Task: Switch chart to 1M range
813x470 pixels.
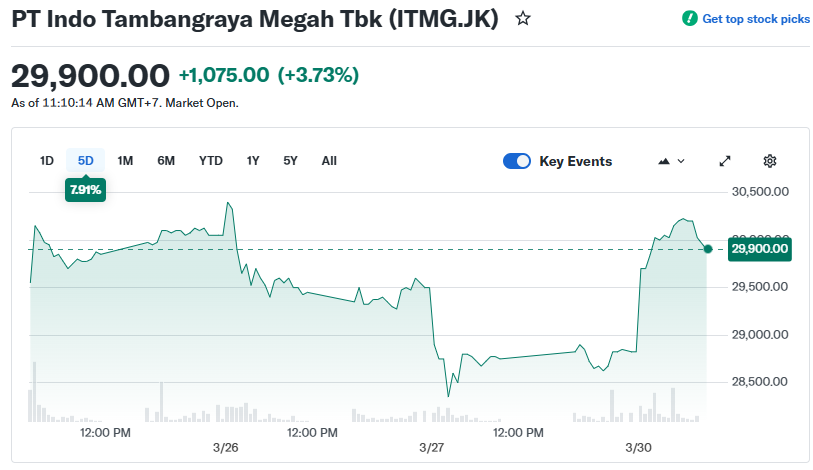Action: pyautogui.click(x=125, y=161)
